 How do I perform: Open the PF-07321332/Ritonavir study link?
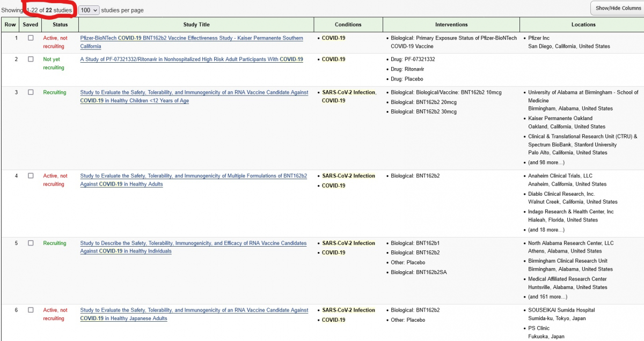191,60
